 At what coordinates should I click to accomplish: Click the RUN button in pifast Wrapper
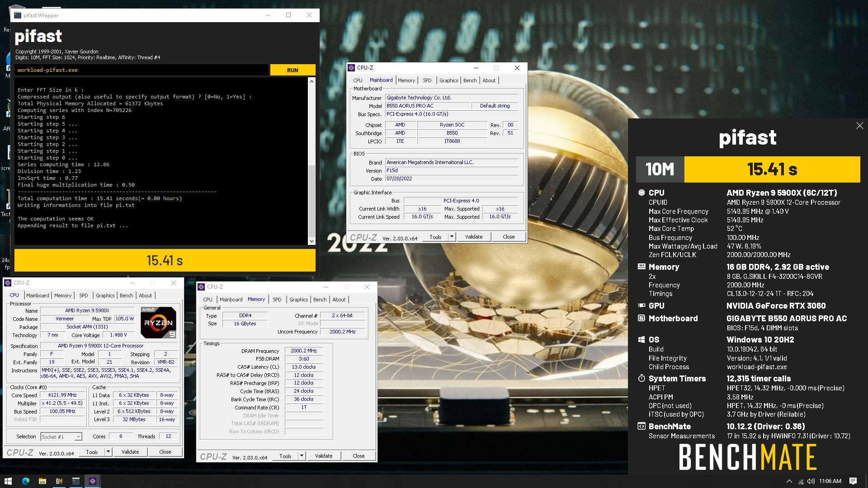(292, 70)
